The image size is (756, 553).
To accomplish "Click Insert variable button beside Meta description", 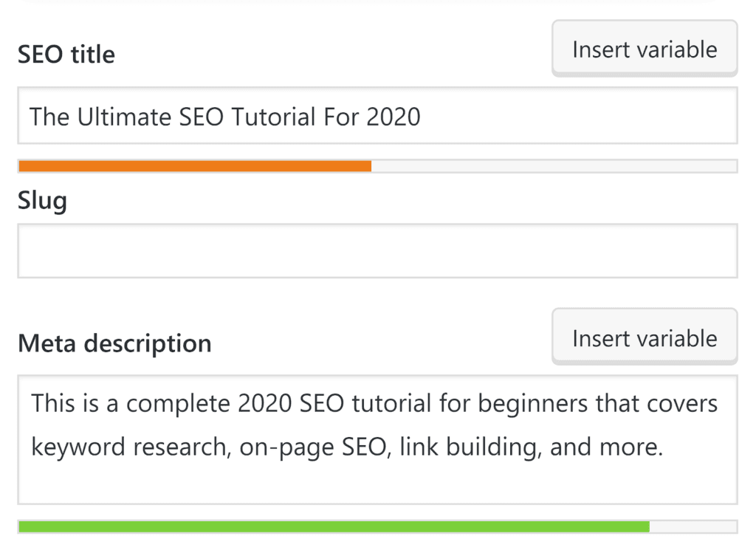I will 645,338.
